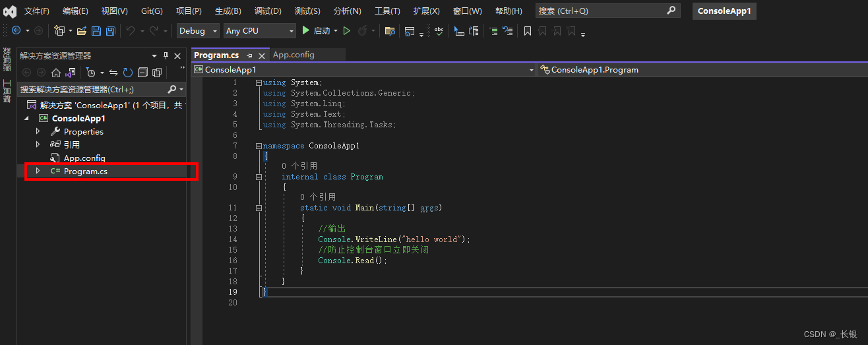Toggle Sync with Active Document arrows icon
868x345 pixels.
pyautogui.click(x=113, y=73)
